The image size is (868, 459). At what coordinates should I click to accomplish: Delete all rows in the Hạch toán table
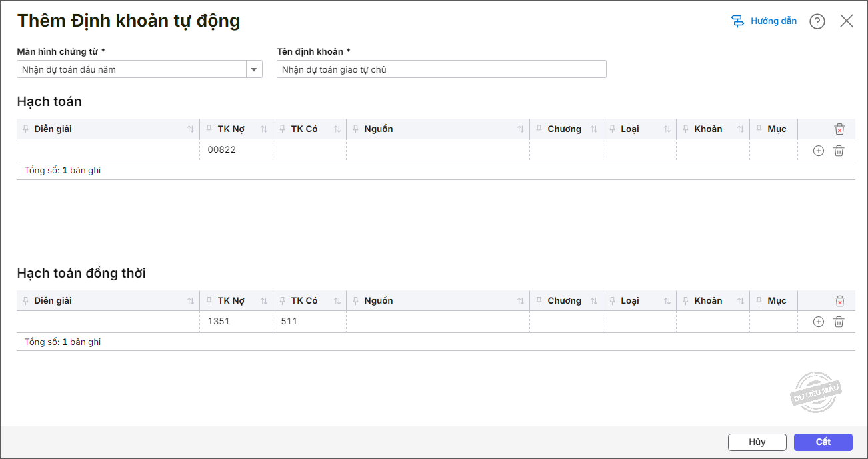coord(839,129)
